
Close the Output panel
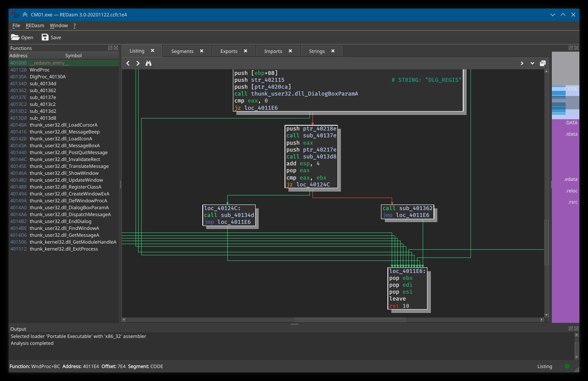[x=576, y=328]
